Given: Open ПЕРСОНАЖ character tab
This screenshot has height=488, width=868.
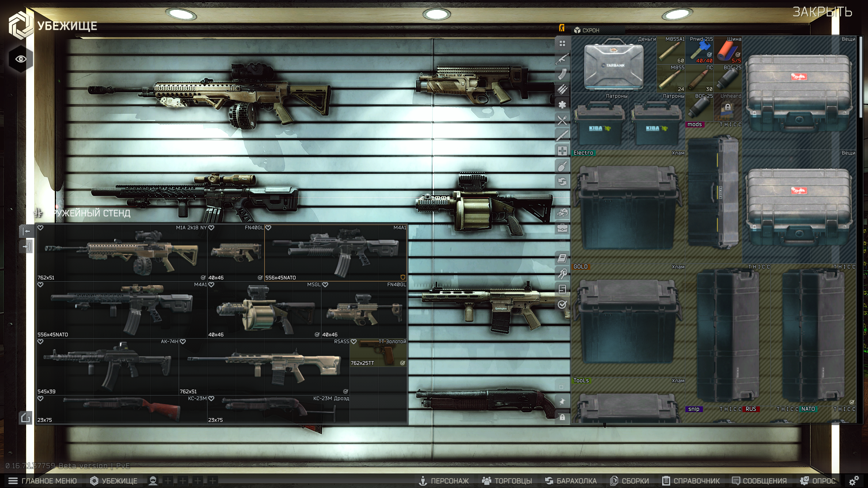Looking at the screenshot, I should click(x=444, y=481).
